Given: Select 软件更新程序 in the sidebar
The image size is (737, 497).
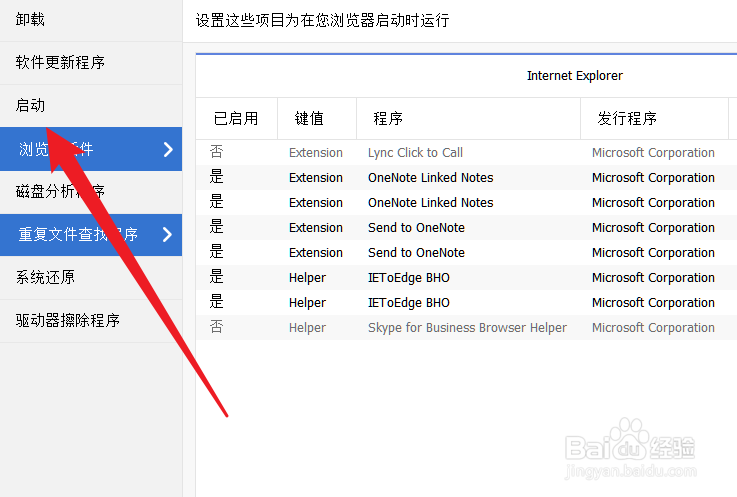Looking at the screenshot, I should pyautogui.click(x=91, y=63).
